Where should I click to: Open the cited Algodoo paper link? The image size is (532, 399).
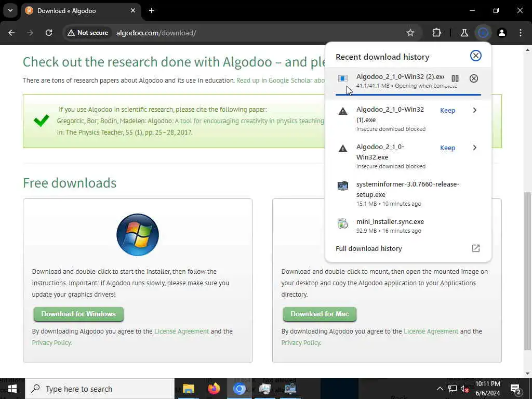click(249, 121)
